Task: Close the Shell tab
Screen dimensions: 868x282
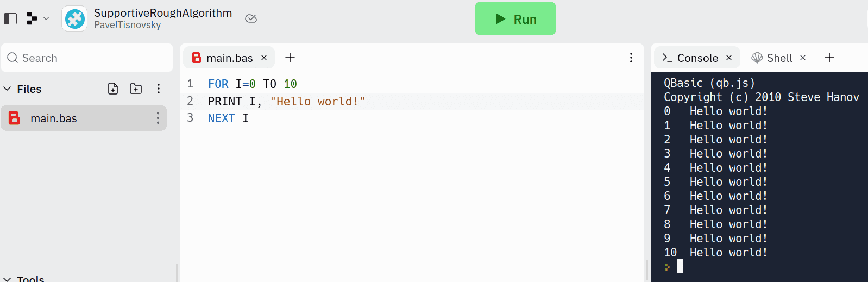Action: [x=803, y=58]
